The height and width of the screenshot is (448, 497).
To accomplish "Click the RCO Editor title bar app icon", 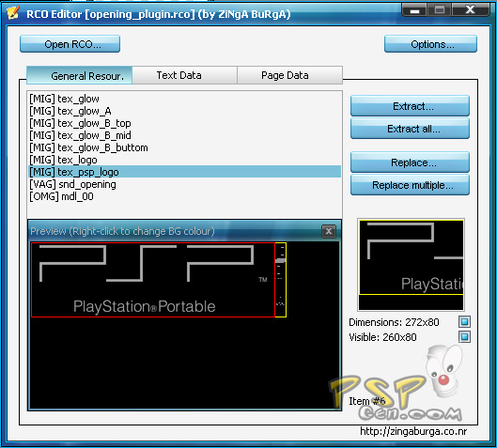I will pyautogui.click(x=13, y=13).
